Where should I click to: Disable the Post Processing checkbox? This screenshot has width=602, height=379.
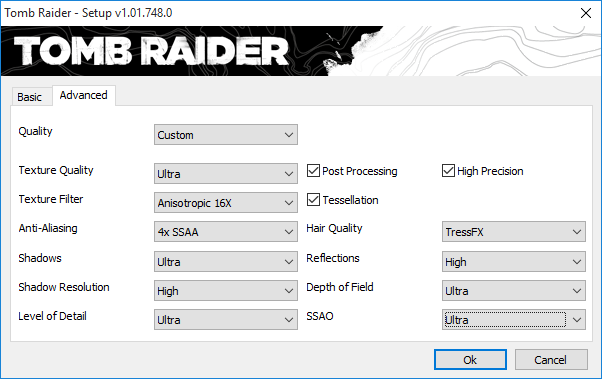[313, 170]
